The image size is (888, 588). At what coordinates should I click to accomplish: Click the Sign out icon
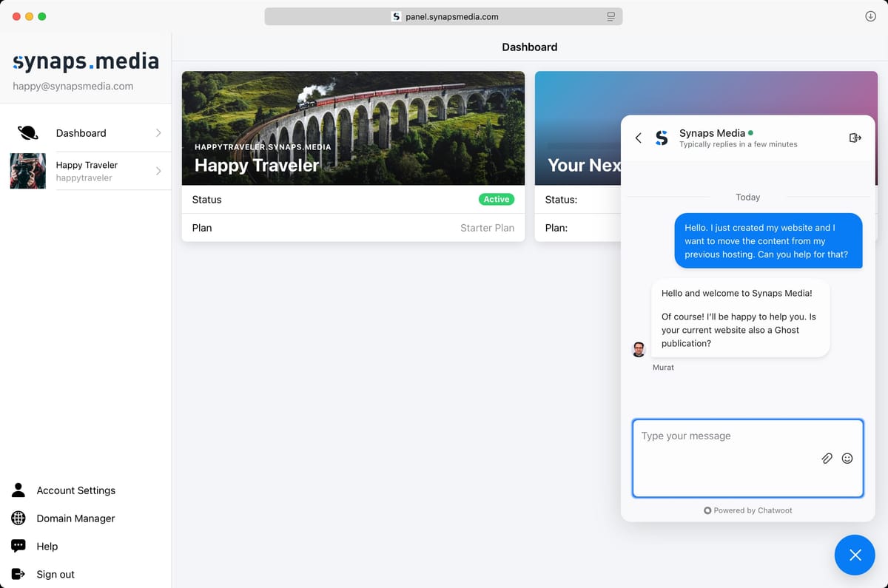(x=18, y=574)
